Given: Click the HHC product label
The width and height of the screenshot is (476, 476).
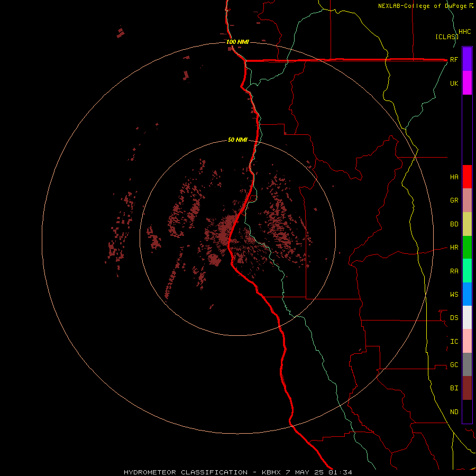Looking at the screenshot, I should (465, 32).
